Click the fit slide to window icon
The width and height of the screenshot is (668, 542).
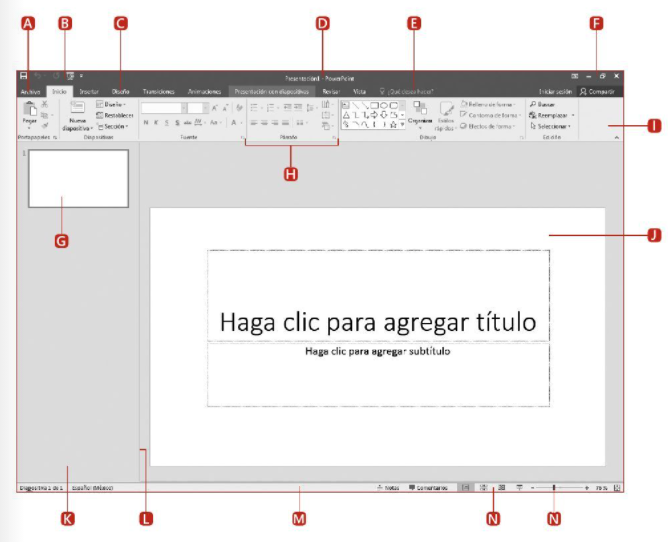(x=617, y=488)
